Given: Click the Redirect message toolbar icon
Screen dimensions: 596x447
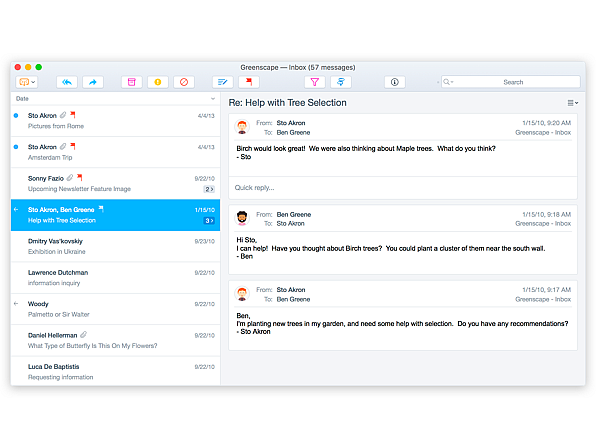Looking at the screenshot, I should pyautogui.click(x=223, y=82).
